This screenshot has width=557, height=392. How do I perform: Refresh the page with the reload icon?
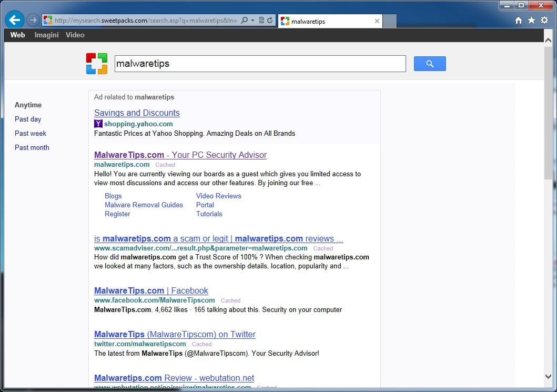coord(270,20)
